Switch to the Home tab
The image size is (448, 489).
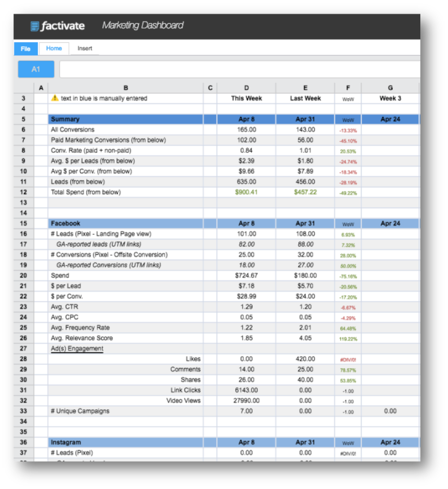(x=54, y=48)
